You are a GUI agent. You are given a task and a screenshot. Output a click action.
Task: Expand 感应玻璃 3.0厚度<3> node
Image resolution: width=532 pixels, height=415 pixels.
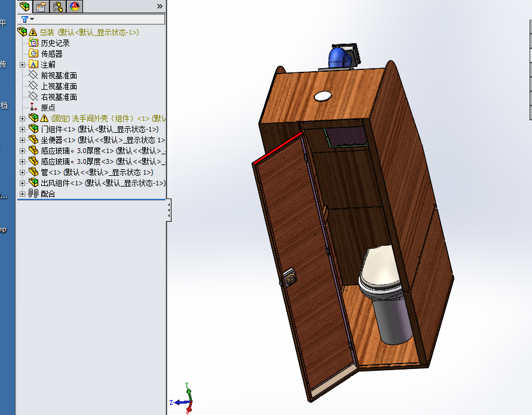(22, 162)
